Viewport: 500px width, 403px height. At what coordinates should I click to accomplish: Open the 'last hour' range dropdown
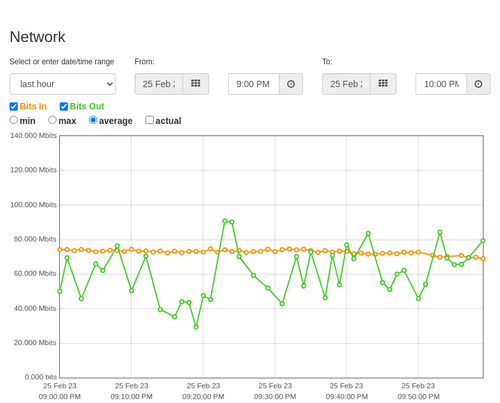click(63, 84)
